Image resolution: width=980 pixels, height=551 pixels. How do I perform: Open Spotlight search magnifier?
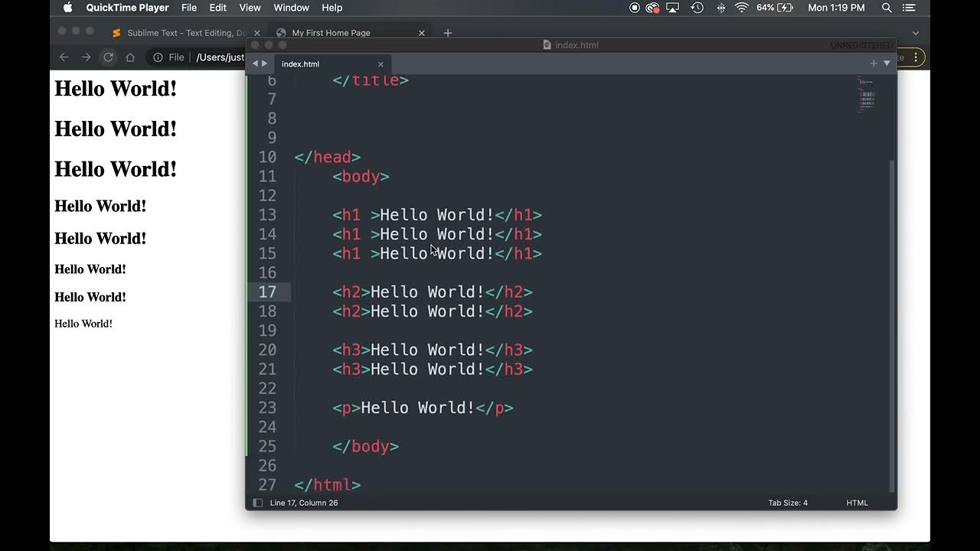887,8
